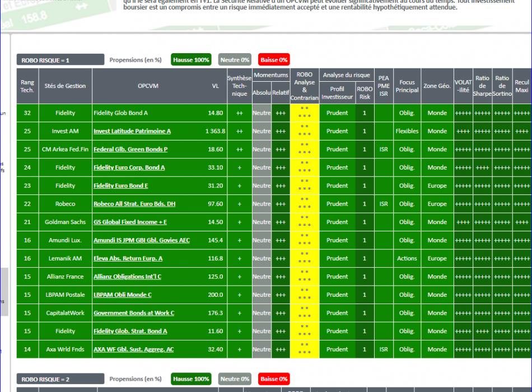Click the Axa Wrld Fnds management company cell
Image resolution: width=532 pixels, height=392 pixels.
[65, 349]
